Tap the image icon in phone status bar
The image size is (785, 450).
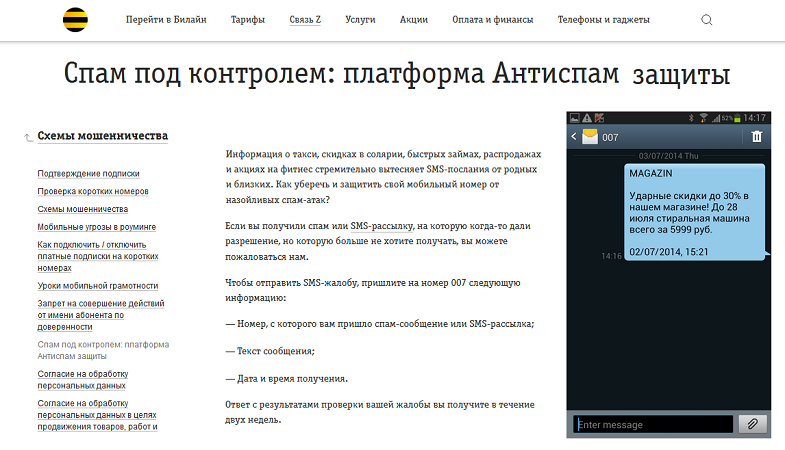pos(575,118)
